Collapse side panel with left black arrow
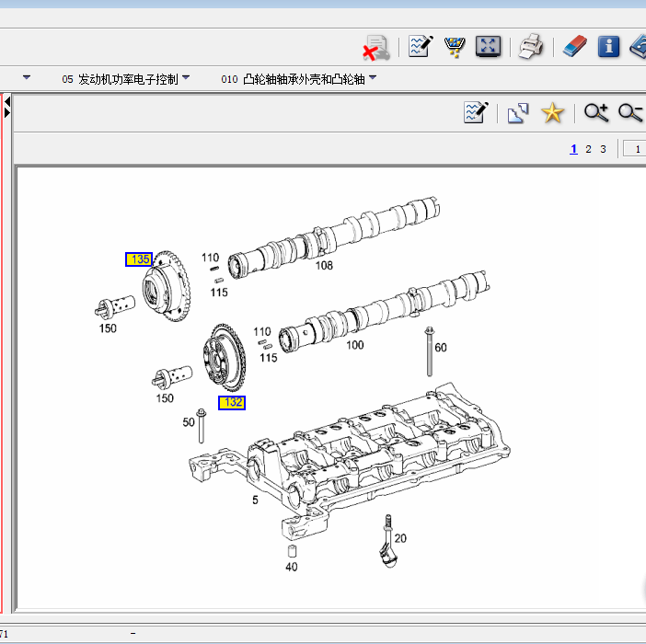This screenshot has width=646, height=644. pos(7,102)
